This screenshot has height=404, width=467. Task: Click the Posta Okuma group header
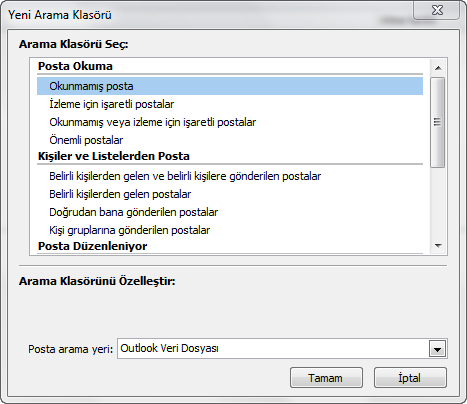pyautogui.click(x=75, y=66)
